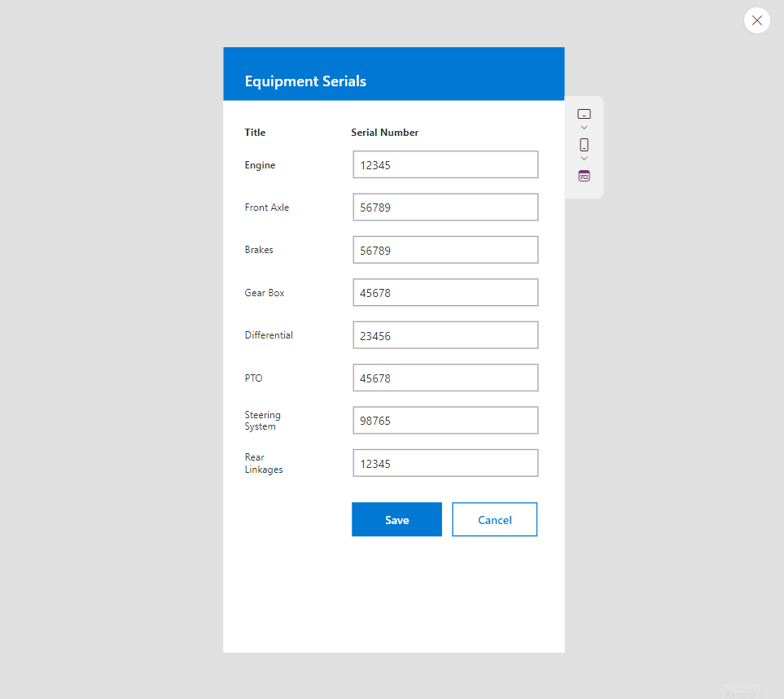Select the Engine serial number field
The height and width of the screenshot is (699, 784).
click(x=445, y=164)
